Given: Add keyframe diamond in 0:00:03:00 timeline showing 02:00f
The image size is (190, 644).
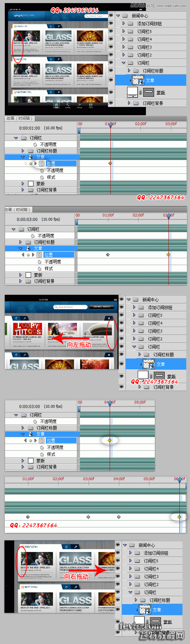Looking at the screenshot, I should click(28, 255).
